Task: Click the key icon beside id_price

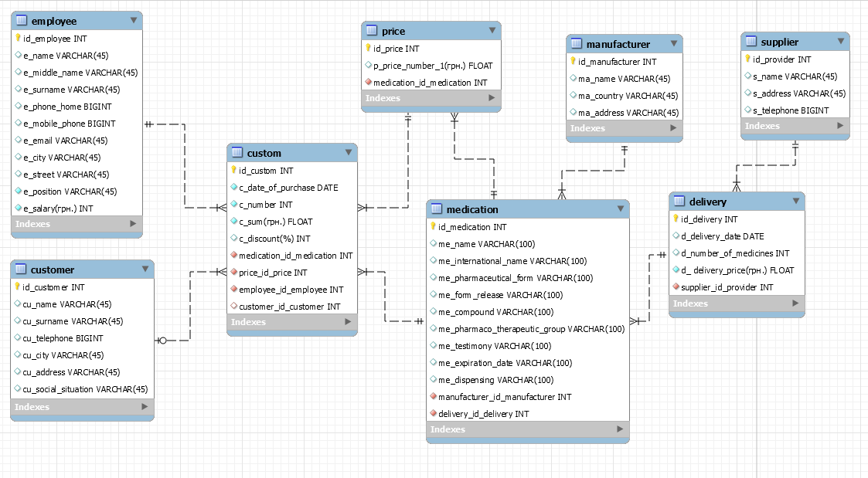Action: pos(368,48)
